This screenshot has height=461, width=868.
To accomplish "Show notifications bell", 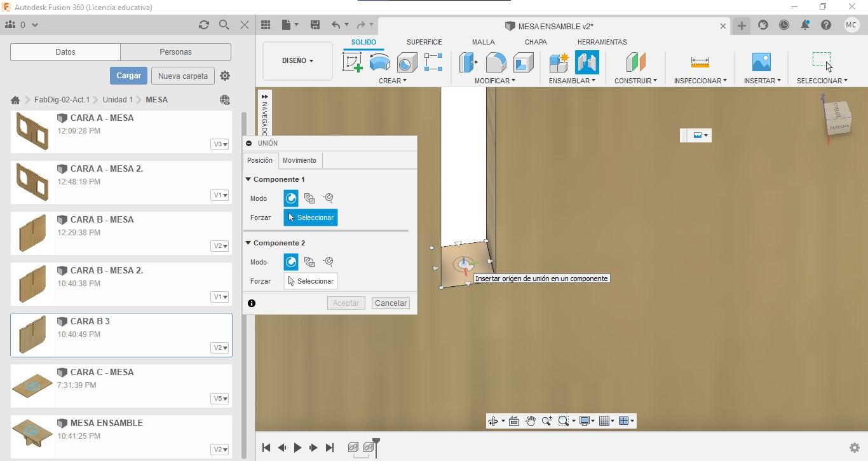I will coord(805,25).
